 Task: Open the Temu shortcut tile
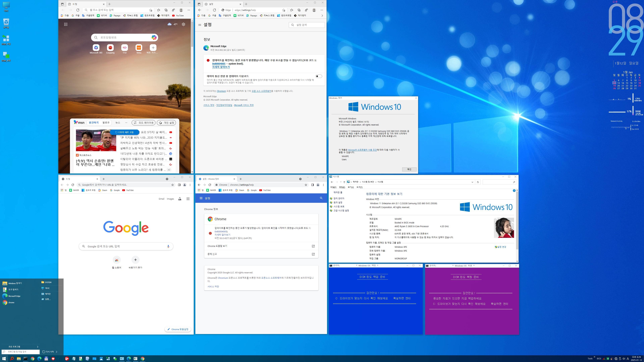139,49
